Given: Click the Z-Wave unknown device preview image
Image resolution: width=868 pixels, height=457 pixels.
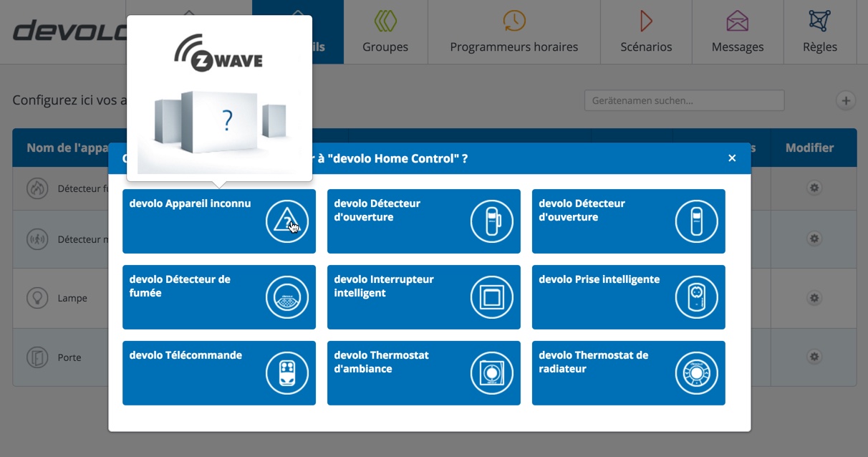Looking at the screenshot, I should click(x=219, y=100).
